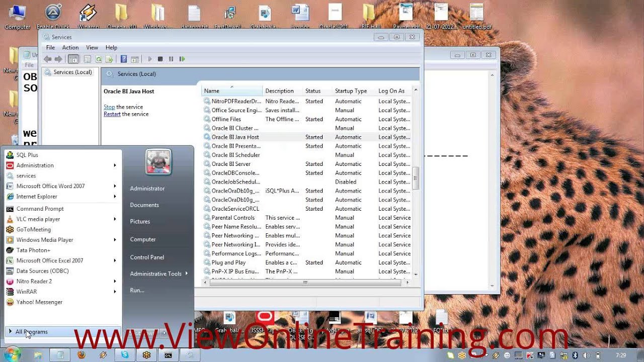The height and width of the screenshot is (362, 644).
Task: Open Properties via the Services toolbar icon
Action: [x=88, y=59]
